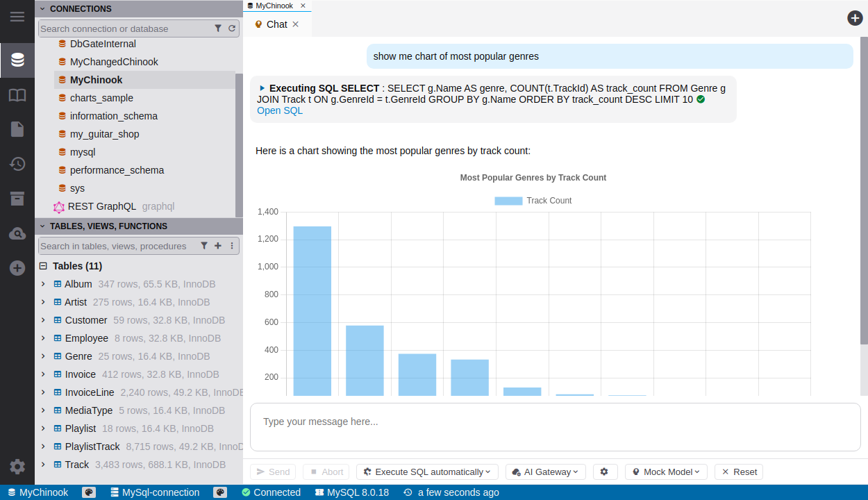
Task: Click the chat settings gear icon
Action: coord(604,472)
